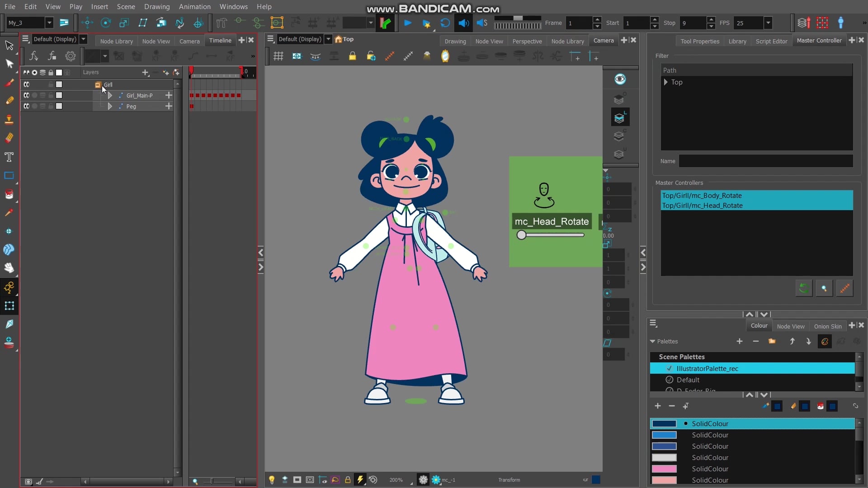Select the Text tool
Screen dimensions: 868x488
click(9, 157)
